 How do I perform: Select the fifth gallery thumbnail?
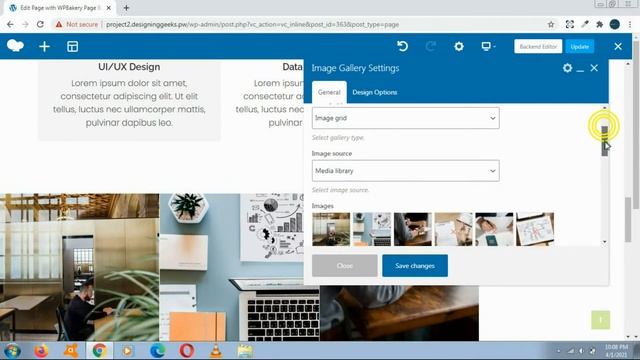tap(494, 229)
